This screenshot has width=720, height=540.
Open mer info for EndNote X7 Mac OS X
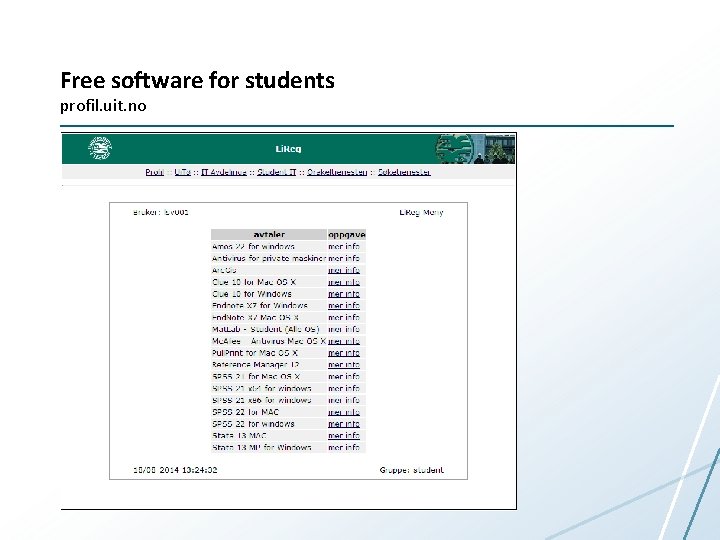[x=344, y=318]
